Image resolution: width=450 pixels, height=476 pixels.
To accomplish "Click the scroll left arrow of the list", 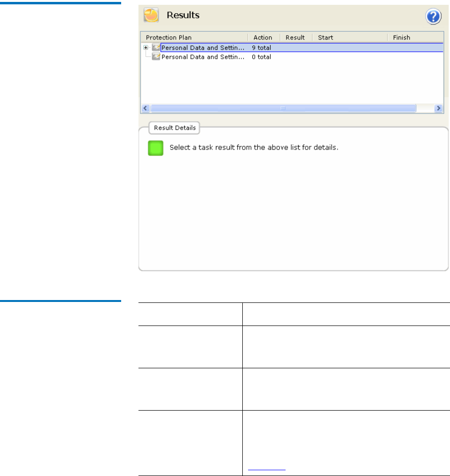I will point(146,108).
